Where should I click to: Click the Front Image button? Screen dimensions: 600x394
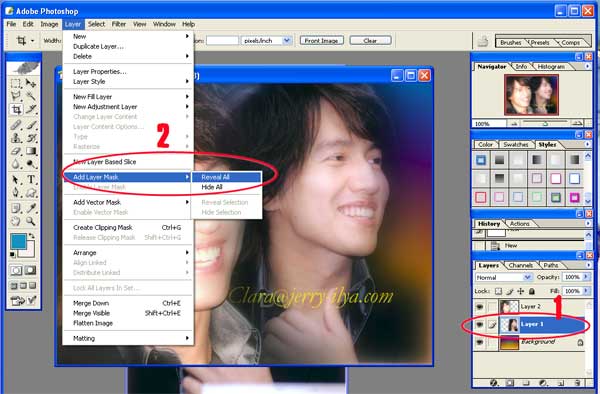coord(322,41)
